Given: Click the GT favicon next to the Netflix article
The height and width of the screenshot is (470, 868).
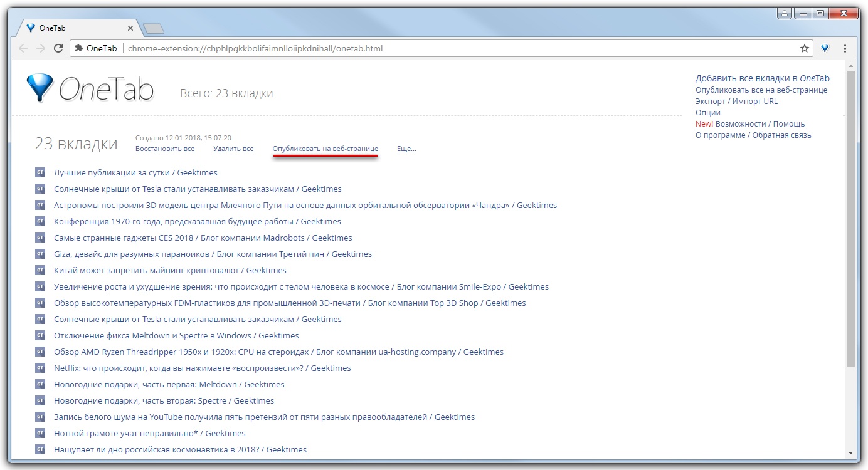Looking at the screenshot, I should click(40, 368).
